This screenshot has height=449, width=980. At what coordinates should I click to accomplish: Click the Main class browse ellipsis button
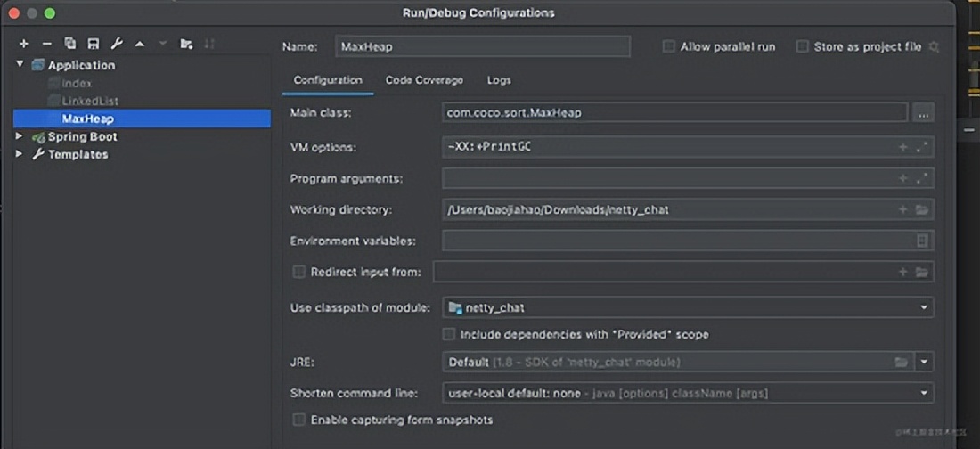(x=923, y=113)
